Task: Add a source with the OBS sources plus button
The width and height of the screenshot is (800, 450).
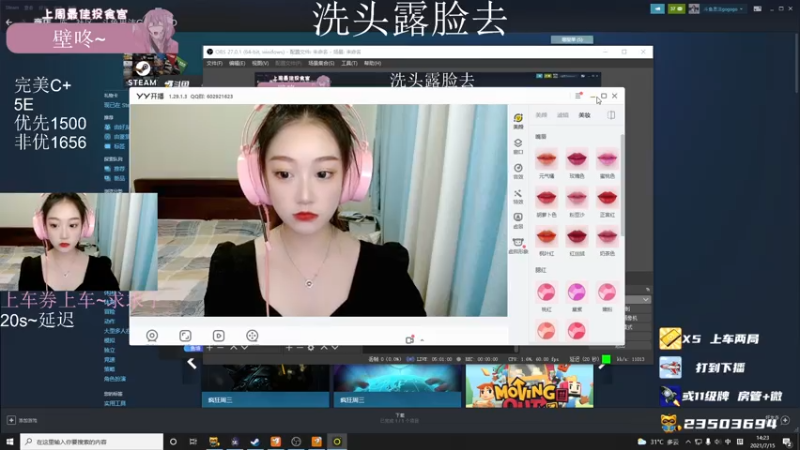Action: point(289,347)
